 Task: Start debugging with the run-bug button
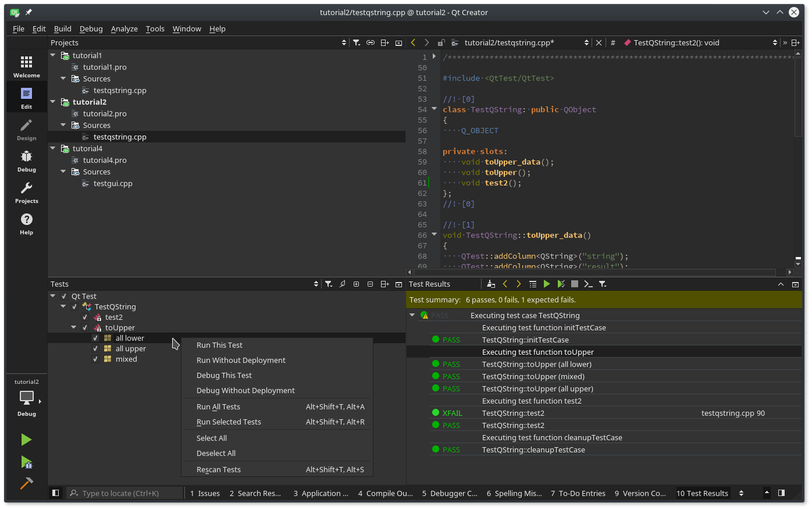[x=26, y=462]
